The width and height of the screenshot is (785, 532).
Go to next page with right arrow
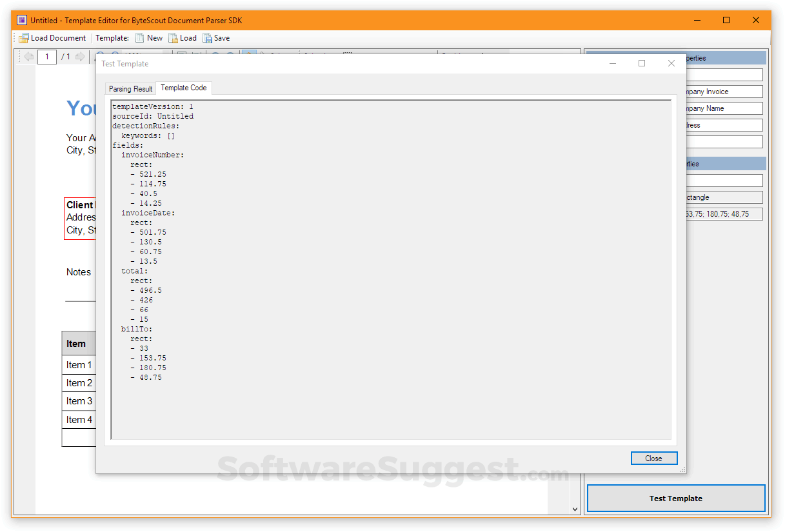click(80, 57)
